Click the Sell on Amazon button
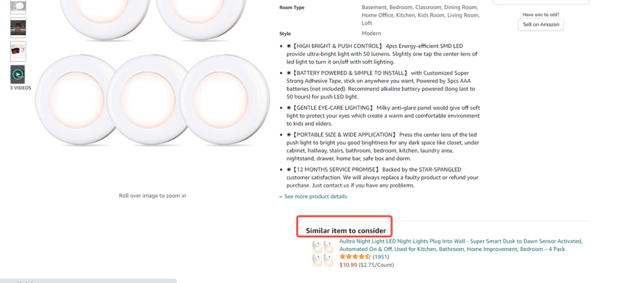Screen dimensions: 644x283 (540, 24)
